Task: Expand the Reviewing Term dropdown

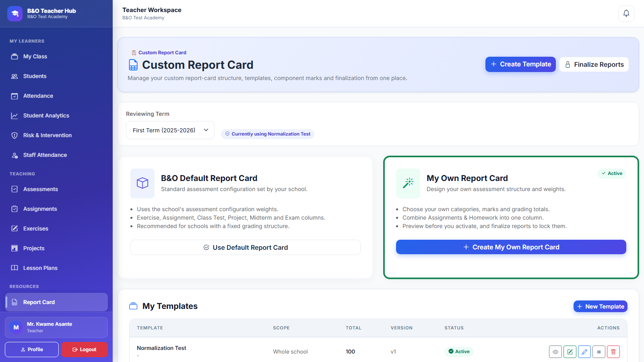Action: pos(170,130)
